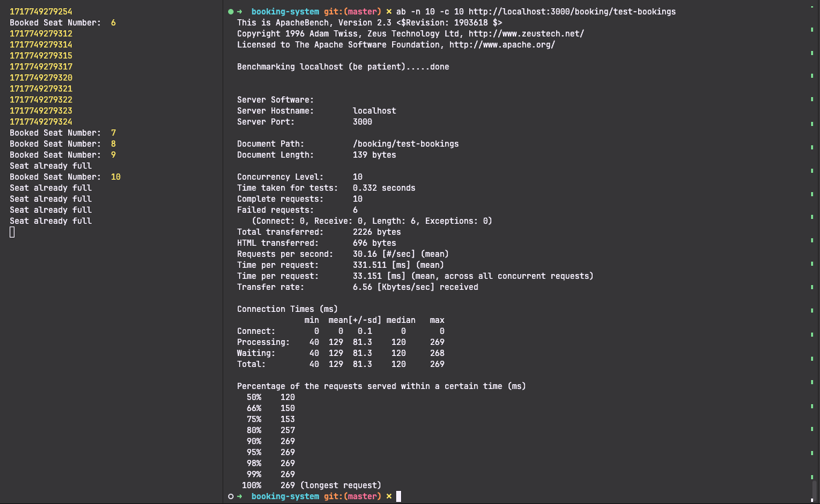The width and height of the screenshot is (820, 504).
Task: Open the www.apache.org link
Action: 502,45
